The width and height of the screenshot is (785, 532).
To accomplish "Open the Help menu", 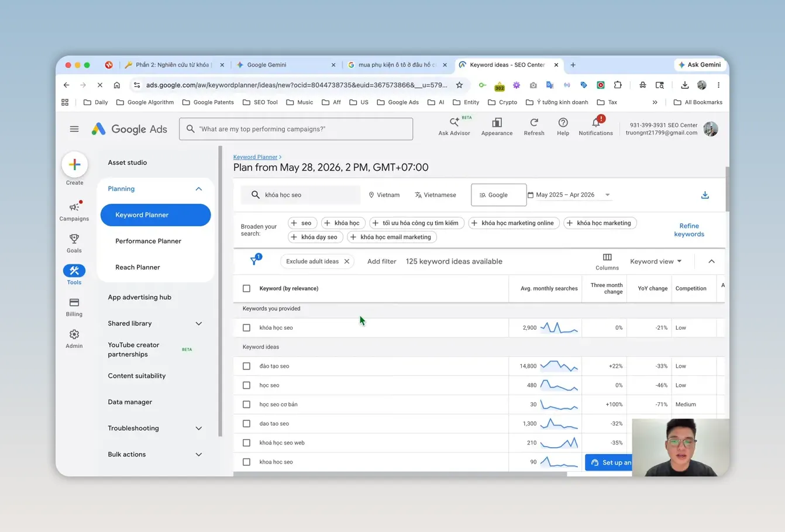I will click(563, 126).
